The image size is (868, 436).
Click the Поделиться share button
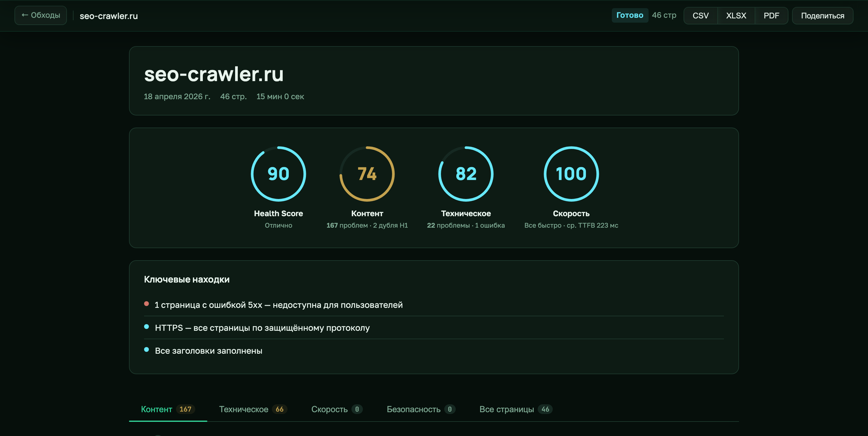coord(822,15)
